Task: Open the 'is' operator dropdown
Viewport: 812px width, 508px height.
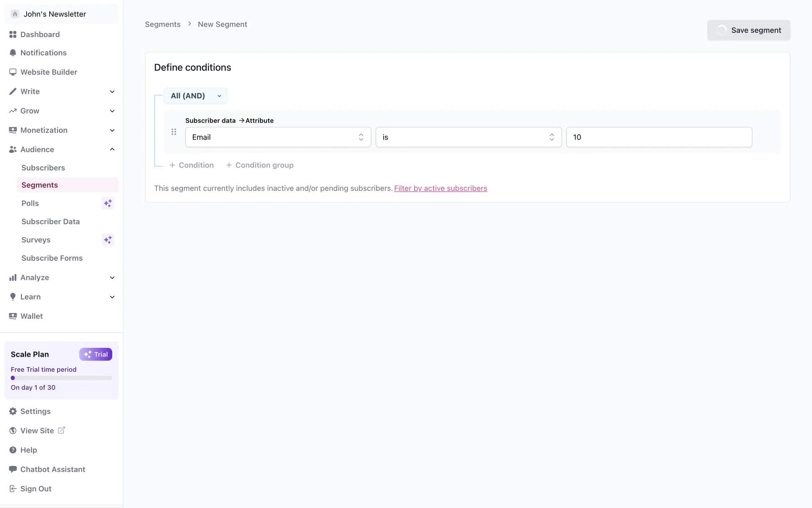Action: tap(468, 137)
